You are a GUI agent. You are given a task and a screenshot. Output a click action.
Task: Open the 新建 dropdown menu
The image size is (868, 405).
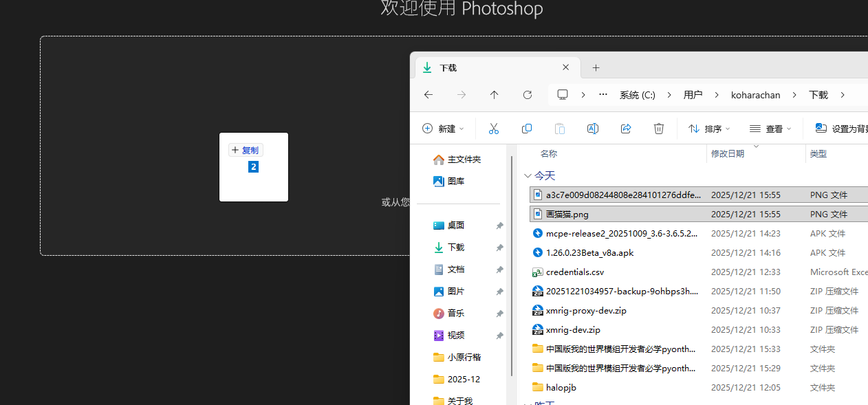pos(444,129)
